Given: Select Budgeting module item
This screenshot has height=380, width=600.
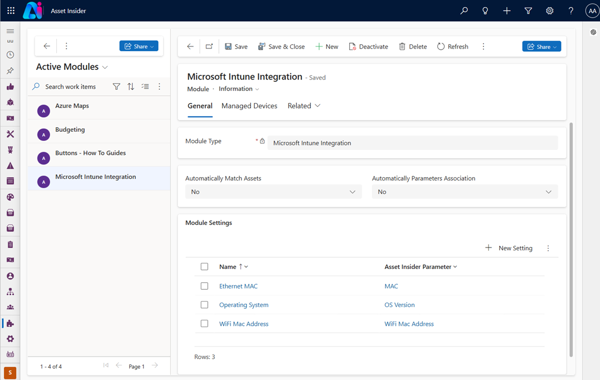Looking at the screenshot, I should click(x=99, y=132).
